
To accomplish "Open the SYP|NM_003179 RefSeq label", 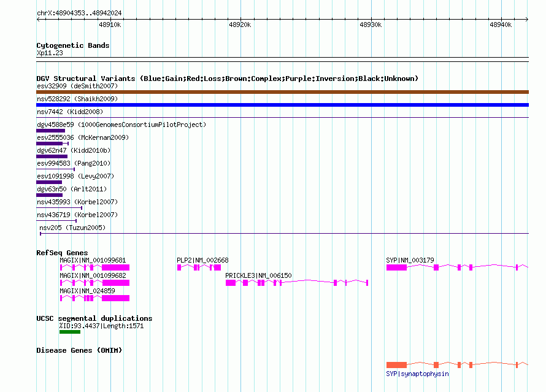I will pyautogui.click(x=410, y=260).
